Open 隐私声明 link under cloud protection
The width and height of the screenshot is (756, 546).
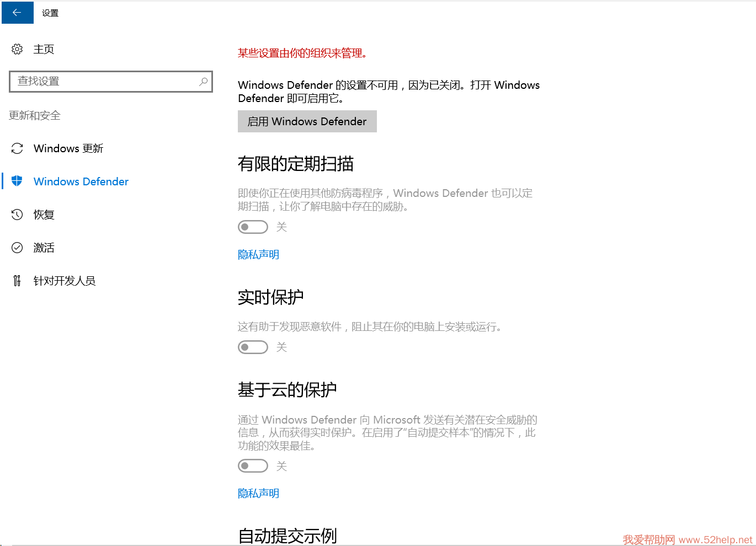[x=258, y=494]
